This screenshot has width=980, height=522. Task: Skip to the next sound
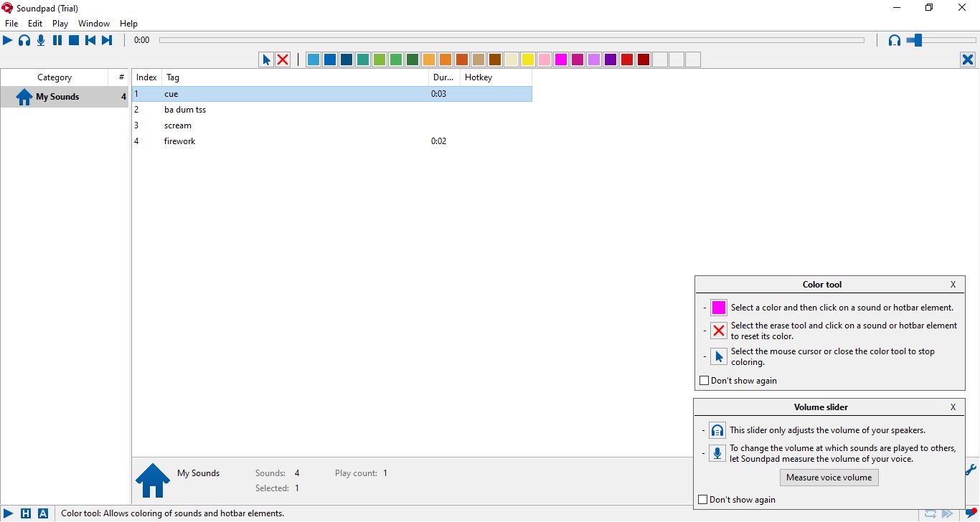tap(107, 40)
